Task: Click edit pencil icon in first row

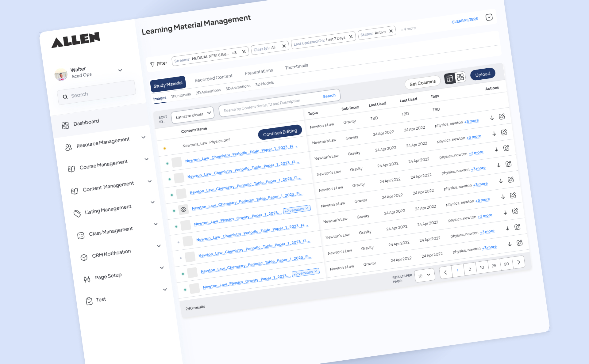Action: (x=502, y=116)
